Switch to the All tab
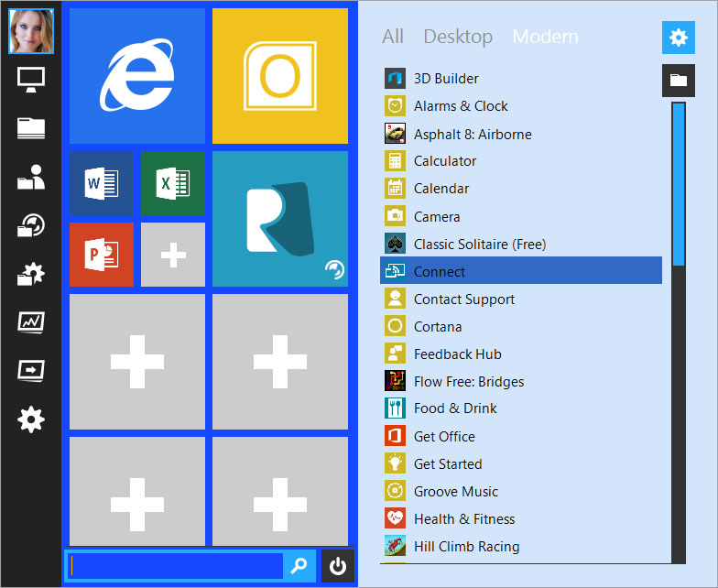 coord(393,37)
